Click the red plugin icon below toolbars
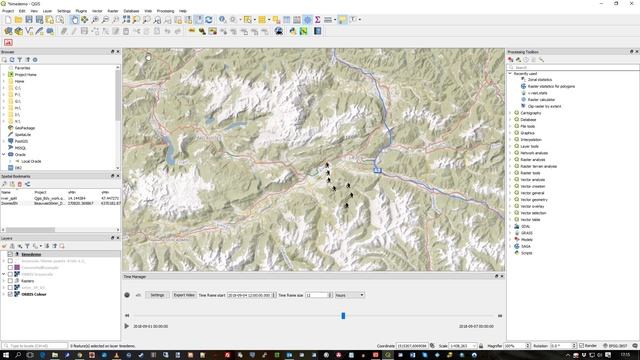This screenshot has height=360, width=640. click(x=8, y=42)
